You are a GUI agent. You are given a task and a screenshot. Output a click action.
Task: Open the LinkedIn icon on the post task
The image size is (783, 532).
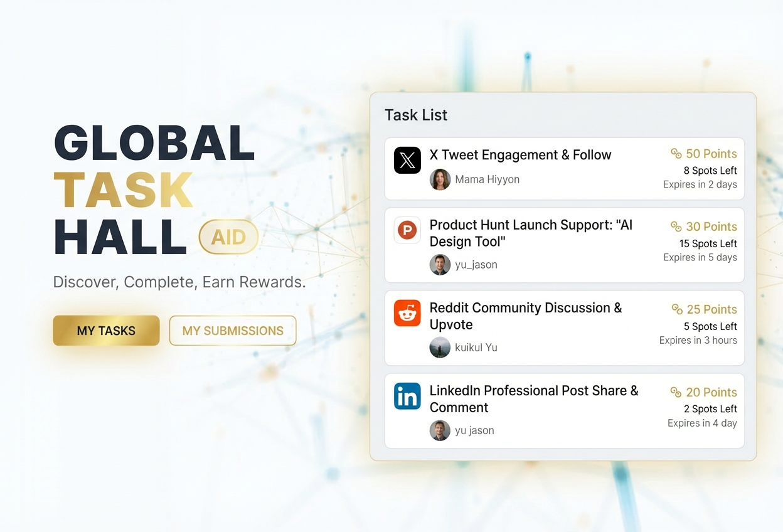click(407, 396)
